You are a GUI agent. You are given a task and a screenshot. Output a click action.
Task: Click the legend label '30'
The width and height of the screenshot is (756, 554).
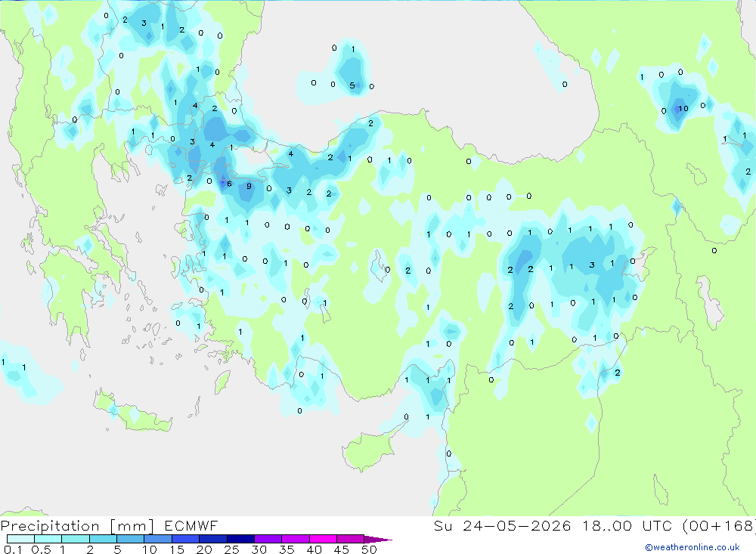pos(259,549)
